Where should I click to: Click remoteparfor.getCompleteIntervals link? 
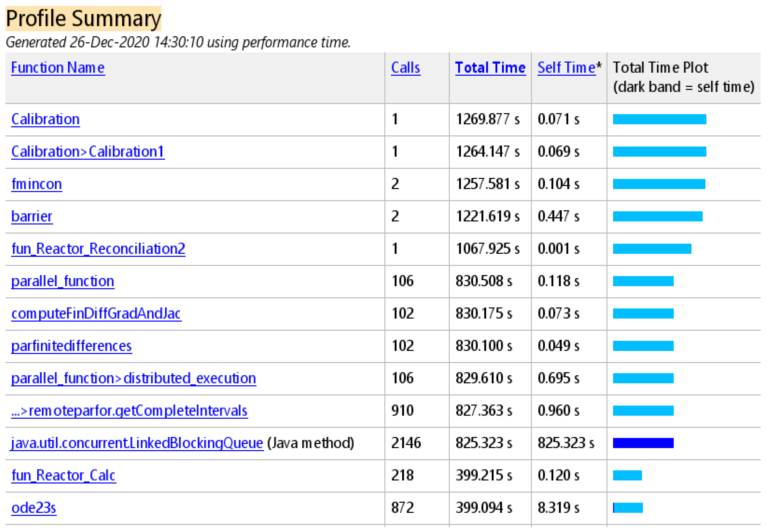coord(129,410)
